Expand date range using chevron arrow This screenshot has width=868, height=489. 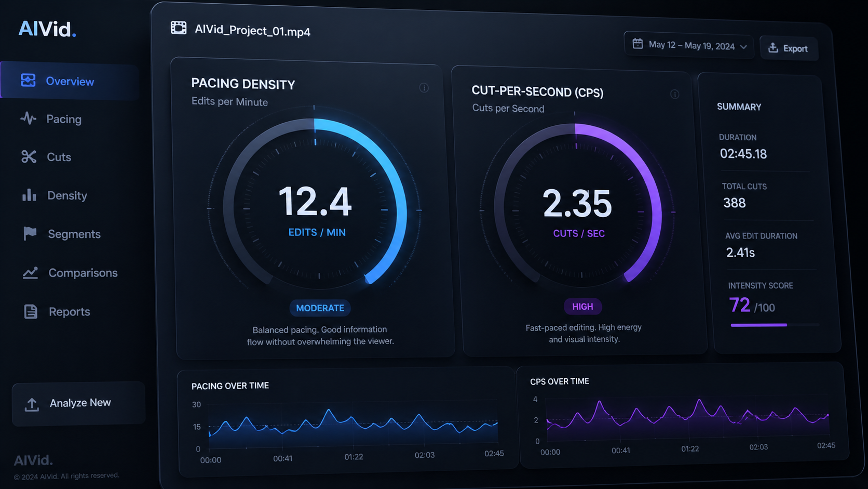[743, 47]
